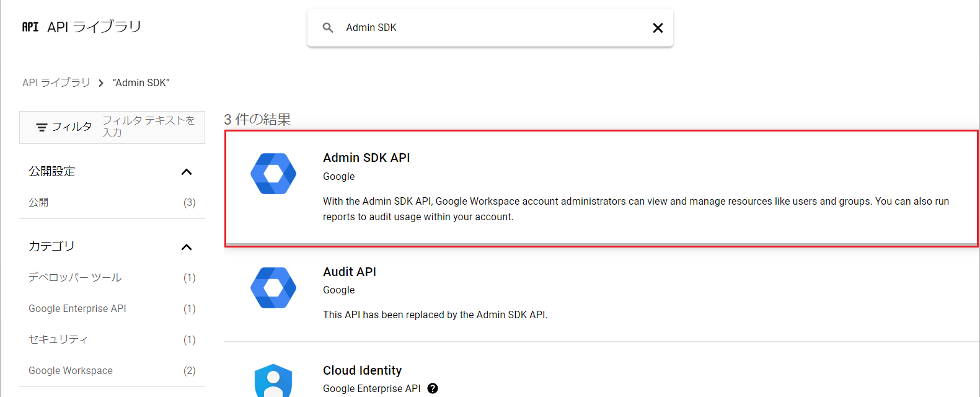This screenshot has height=397, width=980.
Task: Click the 公開設定 section heading
Action: pyautogui.click(x=52, y=171)
